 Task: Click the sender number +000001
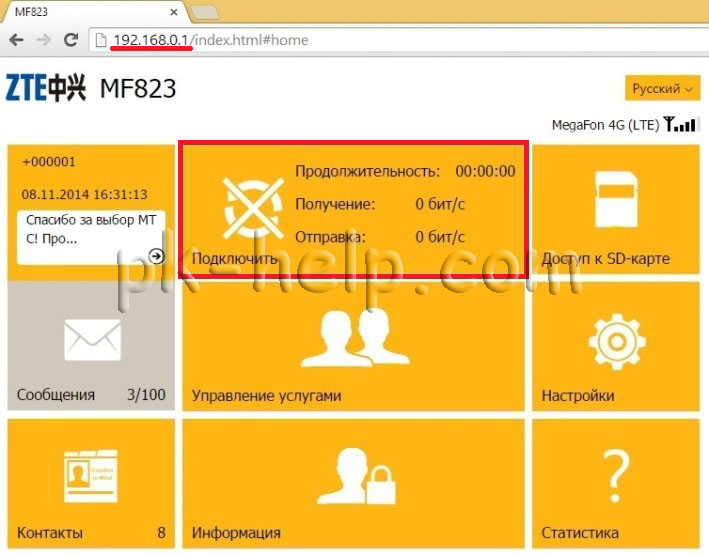[x=49, y=162]
